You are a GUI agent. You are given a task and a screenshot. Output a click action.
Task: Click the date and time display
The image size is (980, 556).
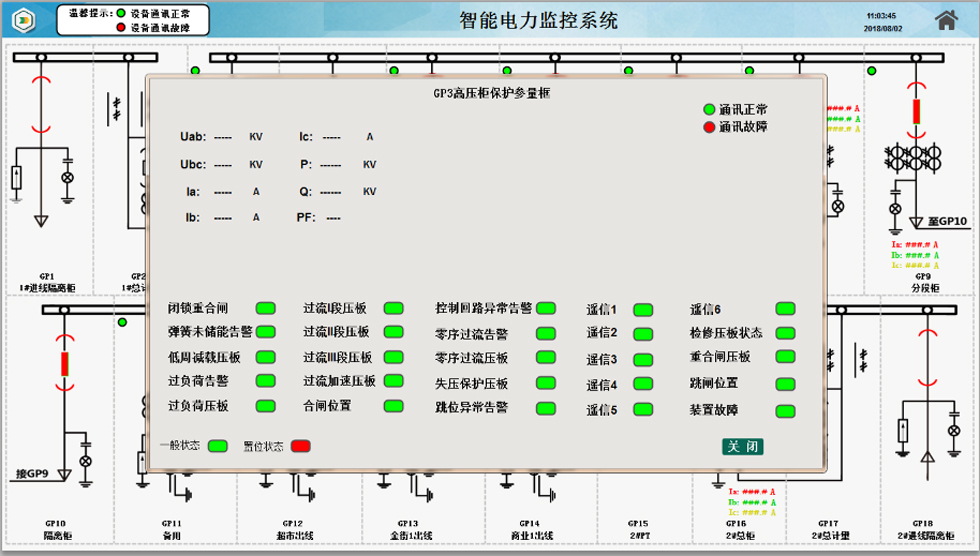click(x=881, y=21)
